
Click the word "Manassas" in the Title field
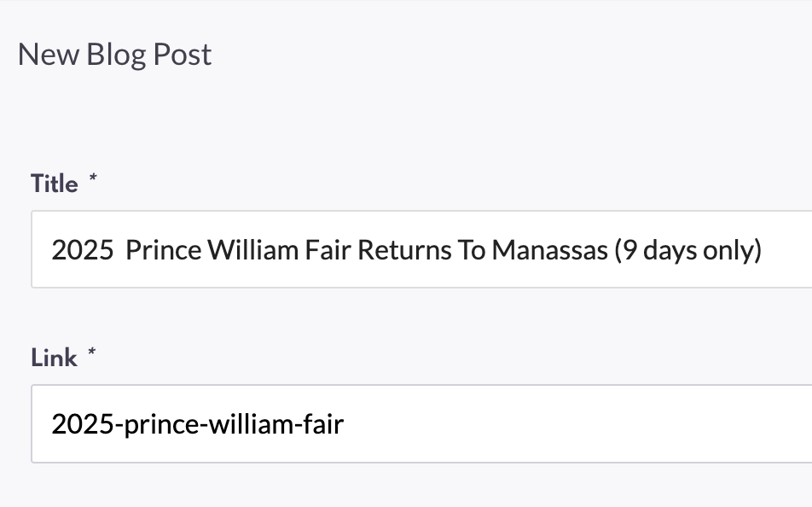click(x=550, y=250)
